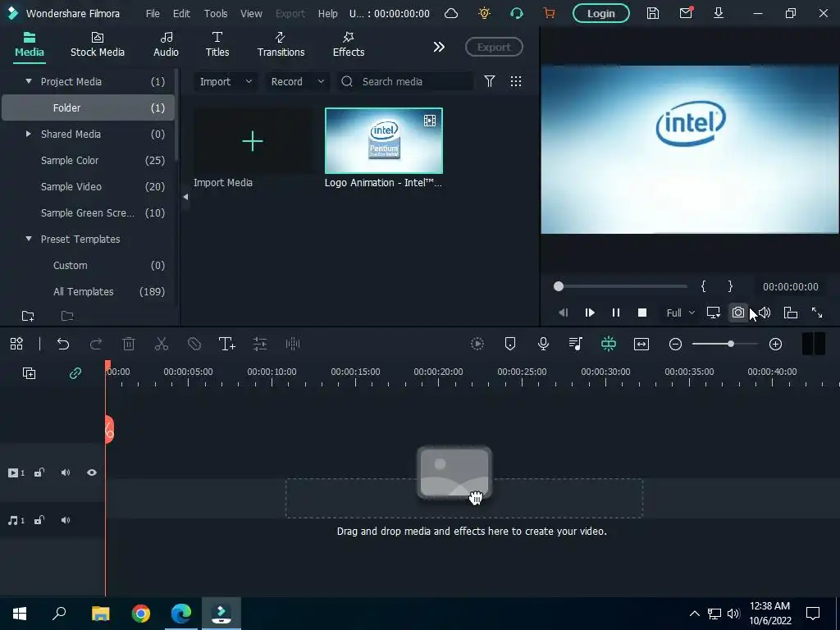Image resolution: width=840 pixels, height=630 pixels.
Task: Open the message envelope icon
Action: [686, 13]
